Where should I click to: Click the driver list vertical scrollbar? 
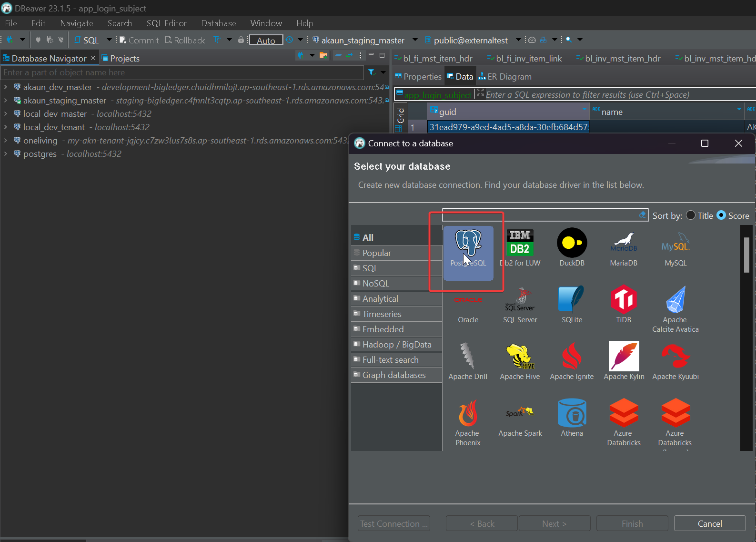click(x=746, y=255)
